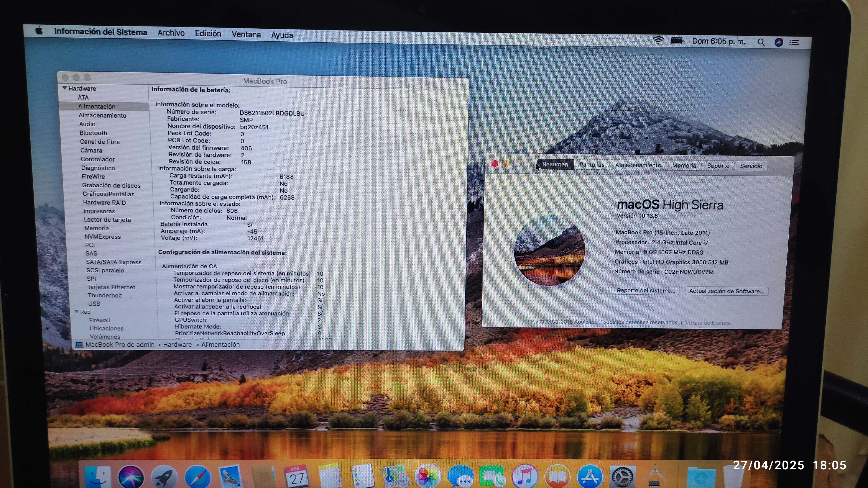Launch Siri from the Dock
This screenshot has height=488, width=868.
click(131, 478)
